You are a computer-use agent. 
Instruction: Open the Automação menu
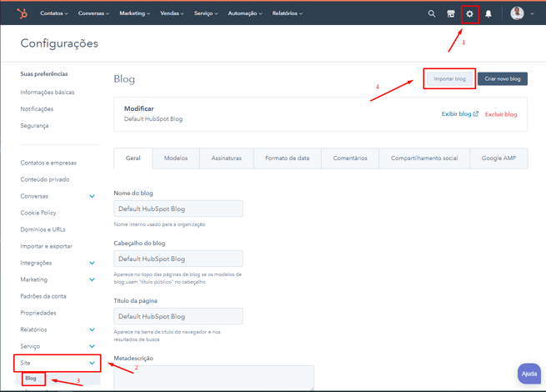coord(245,13)
